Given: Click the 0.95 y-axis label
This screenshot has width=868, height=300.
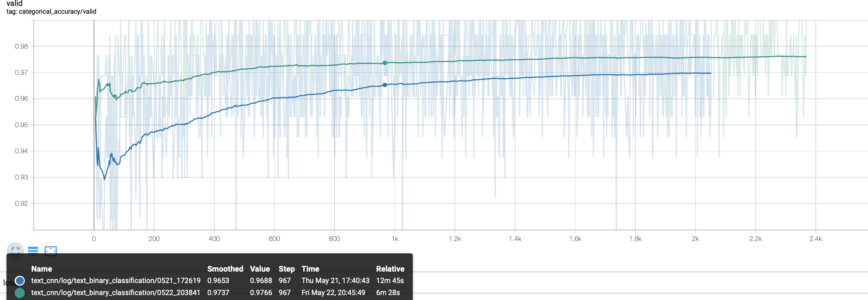Looking at the screenshot, I should coord(21,125).
